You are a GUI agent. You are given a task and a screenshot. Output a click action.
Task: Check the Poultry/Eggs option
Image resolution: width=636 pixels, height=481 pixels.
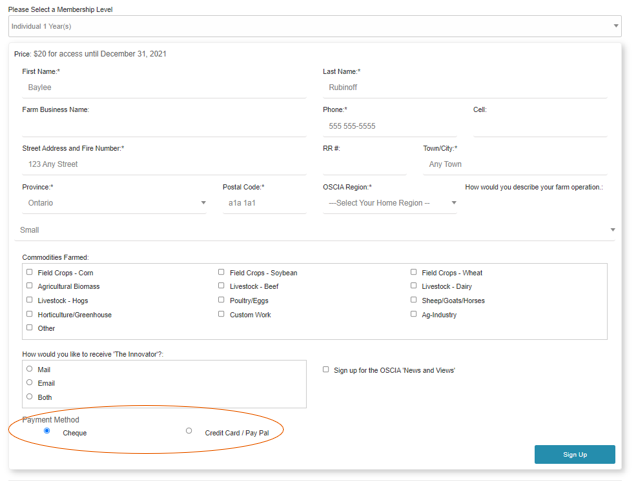221,300
